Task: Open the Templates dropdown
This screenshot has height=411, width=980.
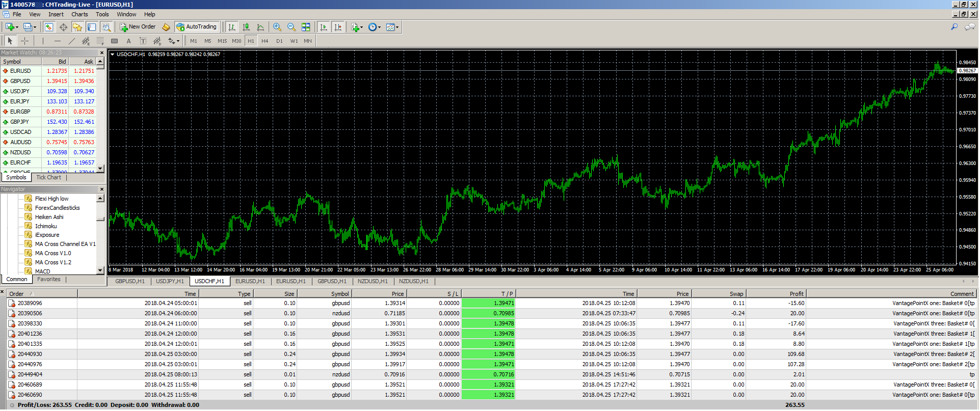Action: 392,27
